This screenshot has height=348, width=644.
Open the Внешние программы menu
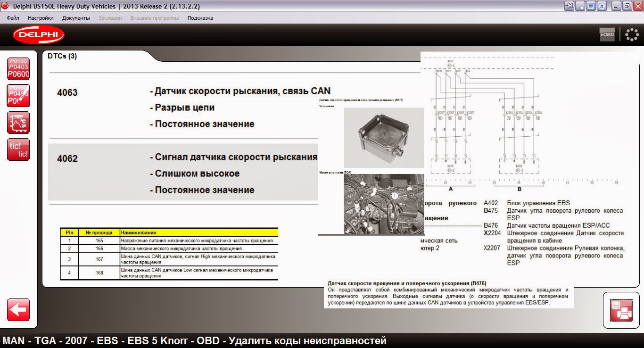pos(155,18)
